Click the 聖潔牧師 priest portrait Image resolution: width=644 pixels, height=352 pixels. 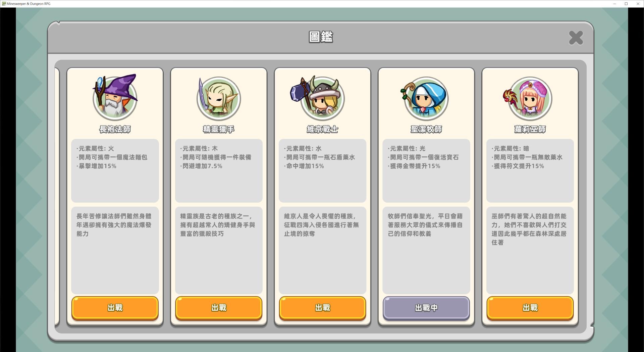coord(425,98)
